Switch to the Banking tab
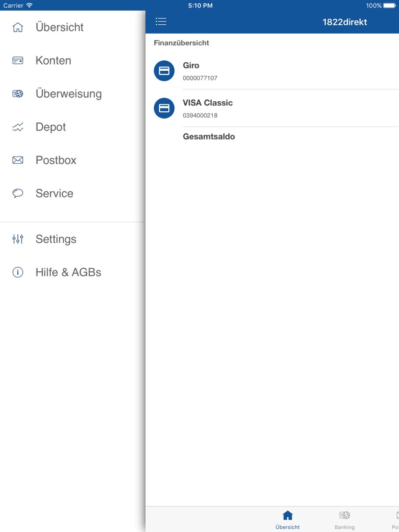399x532 pixels. click(344, 520)
